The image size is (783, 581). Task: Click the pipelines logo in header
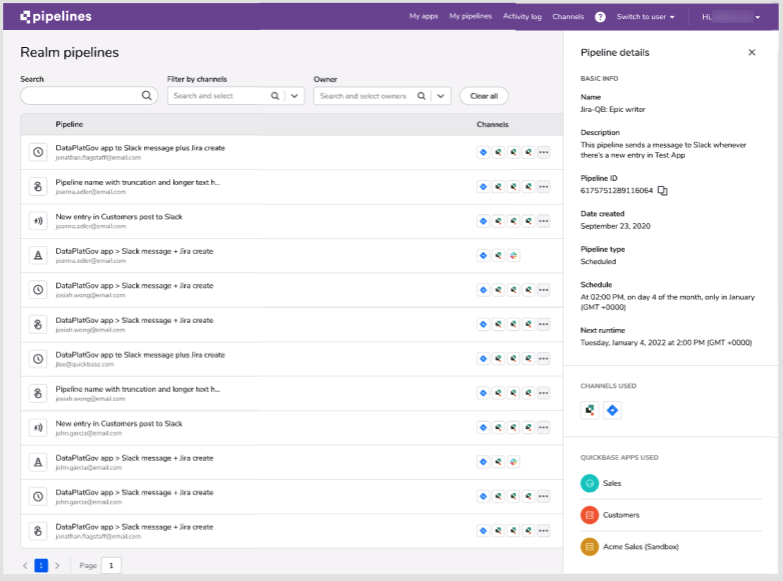(x=56, y=16)
